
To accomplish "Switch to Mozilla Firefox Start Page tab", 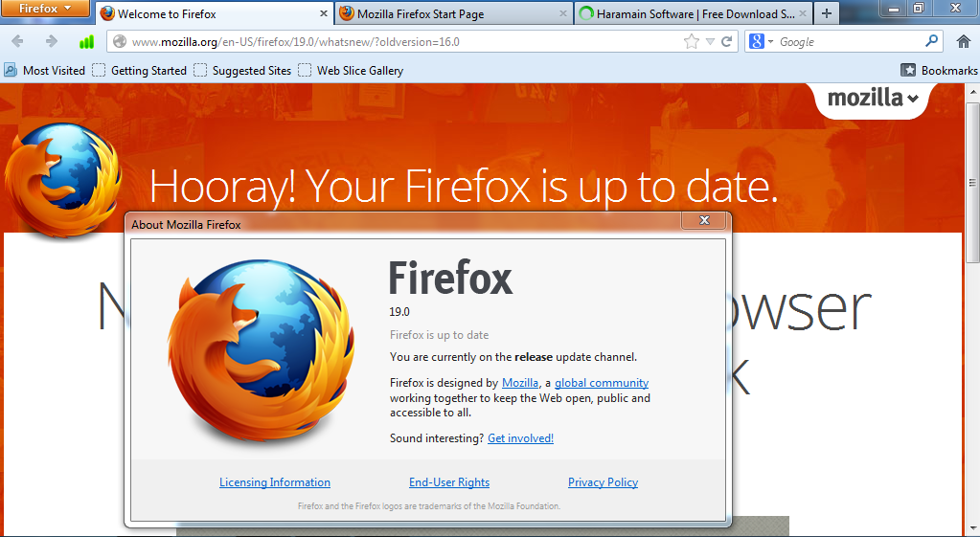I will pyautogui.click(x=454, y=13).
